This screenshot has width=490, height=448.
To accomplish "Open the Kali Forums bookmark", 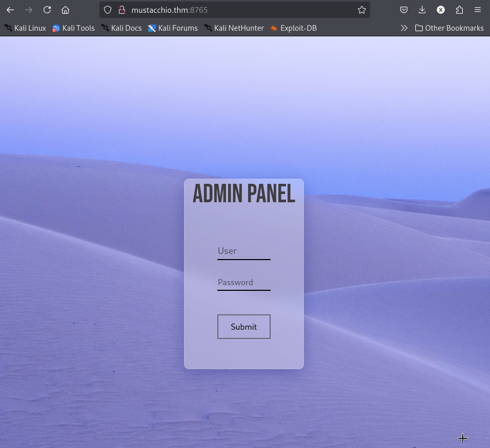I will pyautogui.click(x=173, y=28).
